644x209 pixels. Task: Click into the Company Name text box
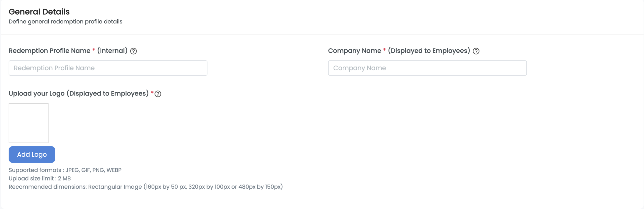[427, 68]
